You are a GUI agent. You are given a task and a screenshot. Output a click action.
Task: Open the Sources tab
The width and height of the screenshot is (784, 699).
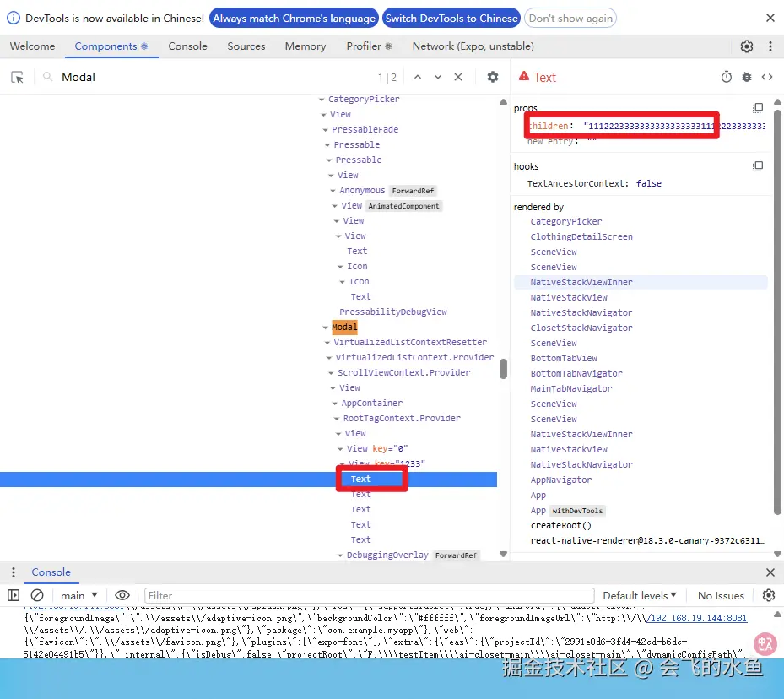[246, 46]
